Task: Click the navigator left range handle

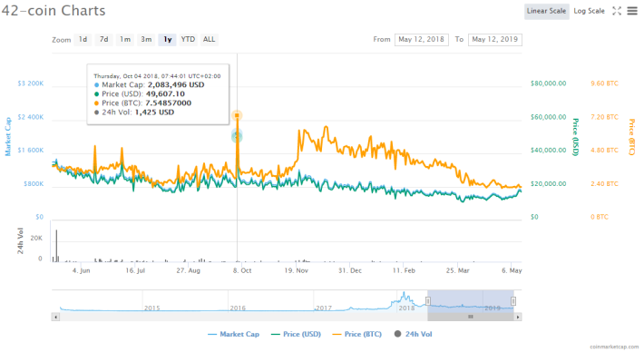Action: 427,301
